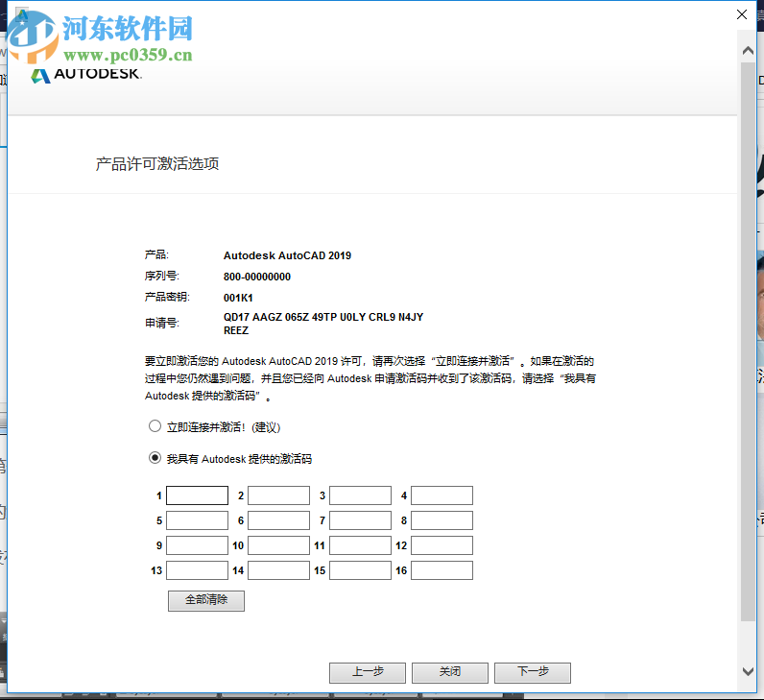Close the activation dialog window
Viewport: 764px width, 700px height.
(x=742, y=14)
